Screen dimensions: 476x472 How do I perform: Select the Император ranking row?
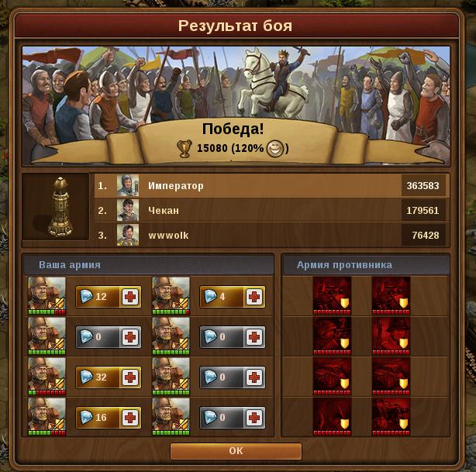tap(271, 185)
